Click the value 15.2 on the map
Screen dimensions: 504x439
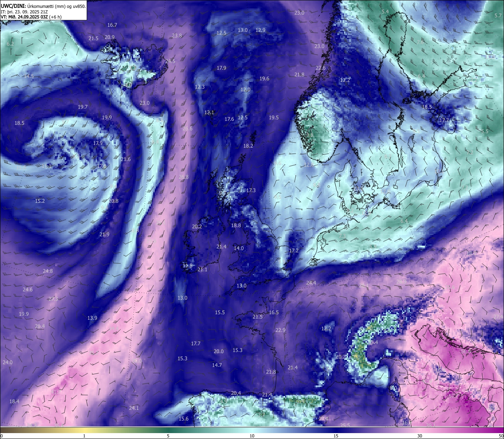(40, 201)
